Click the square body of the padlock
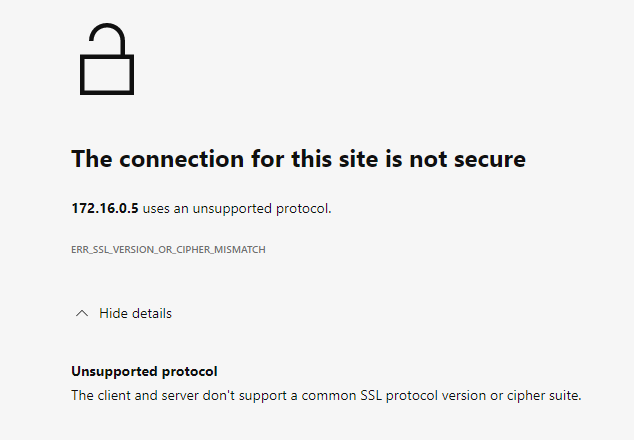The image size is (634, 440). click(x=107, y=75)
